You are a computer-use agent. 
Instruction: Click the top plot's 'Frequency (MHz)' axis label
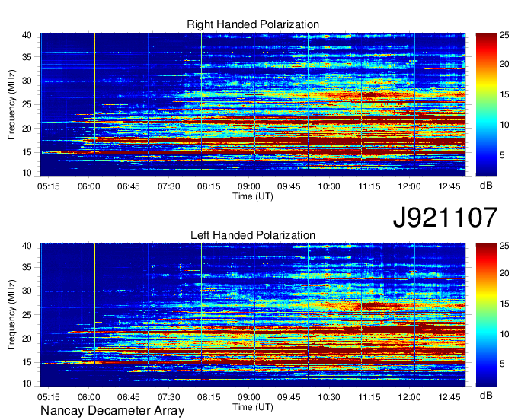pos(11,104)
